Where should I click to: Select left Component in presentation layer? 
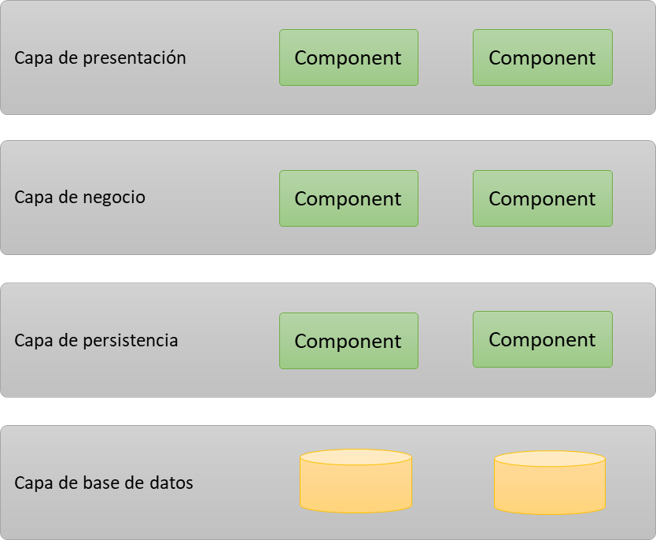pyautogui.click(x=348, y=58)
